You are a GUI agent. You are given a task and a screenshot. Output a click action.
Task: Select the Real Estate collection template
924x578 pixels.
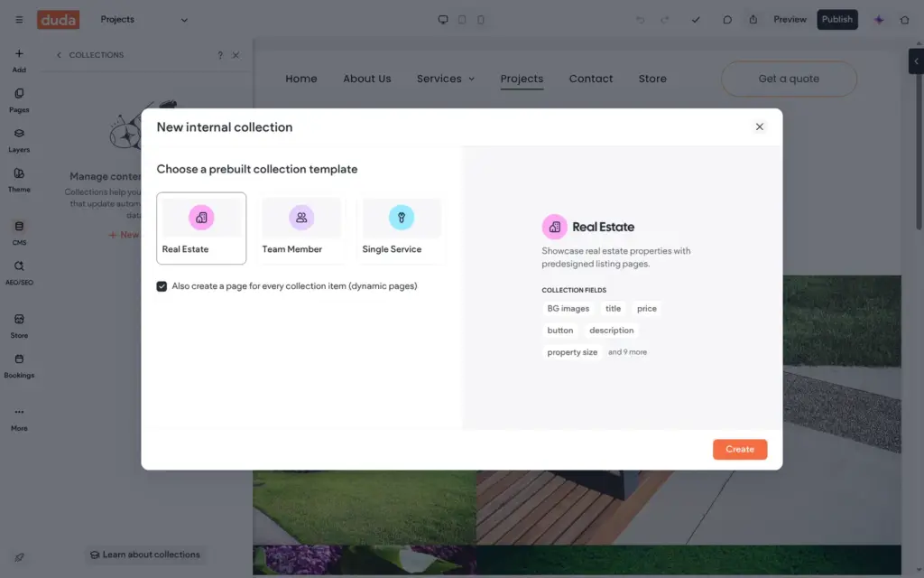pos(201,228)
